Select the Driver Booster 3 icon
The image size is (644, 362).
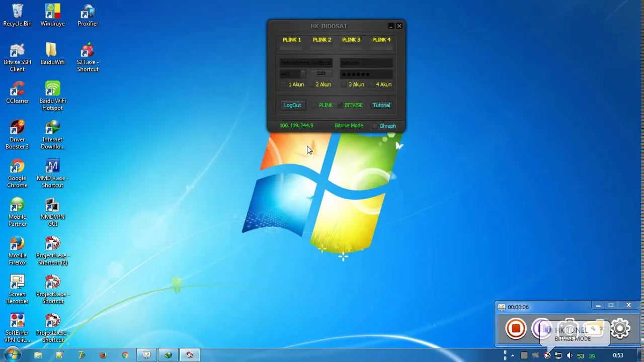click(17, 135)
